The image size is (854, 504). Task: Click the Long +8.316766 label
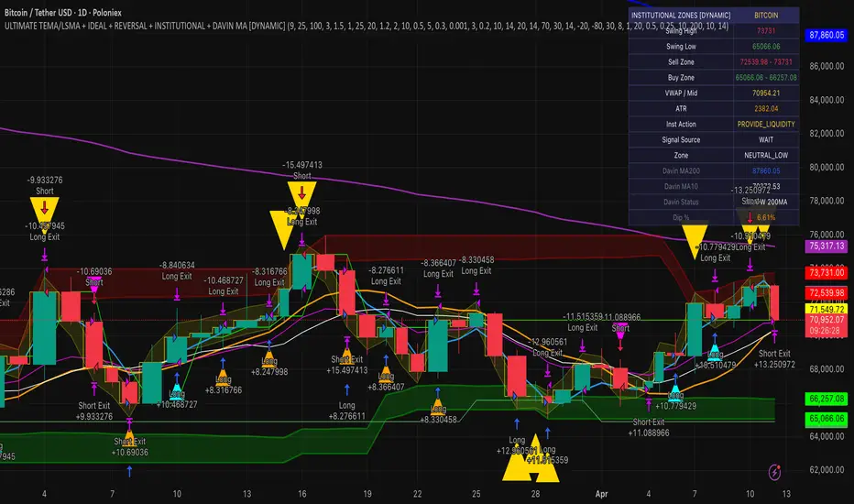[224, 385]
